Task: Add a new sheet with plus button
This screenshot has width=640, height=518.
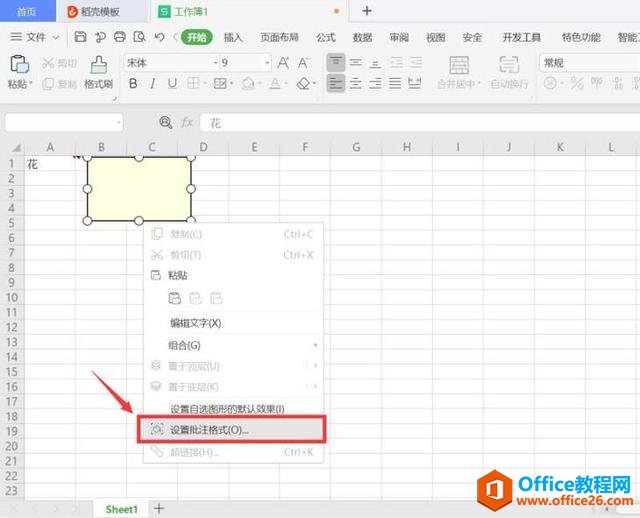Action: click(x=159, y=508)
